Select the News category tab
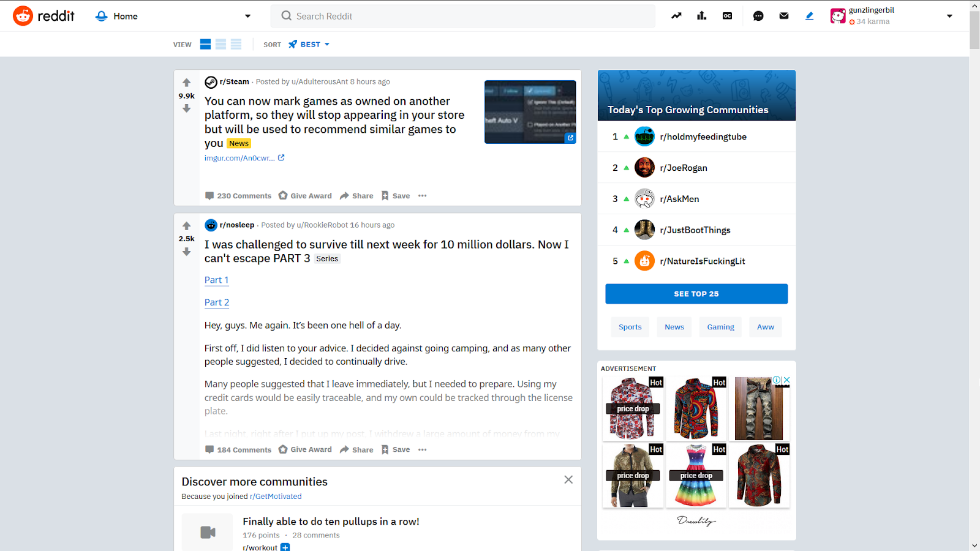This screenshot has width=980, height=551. coord(674,327)
